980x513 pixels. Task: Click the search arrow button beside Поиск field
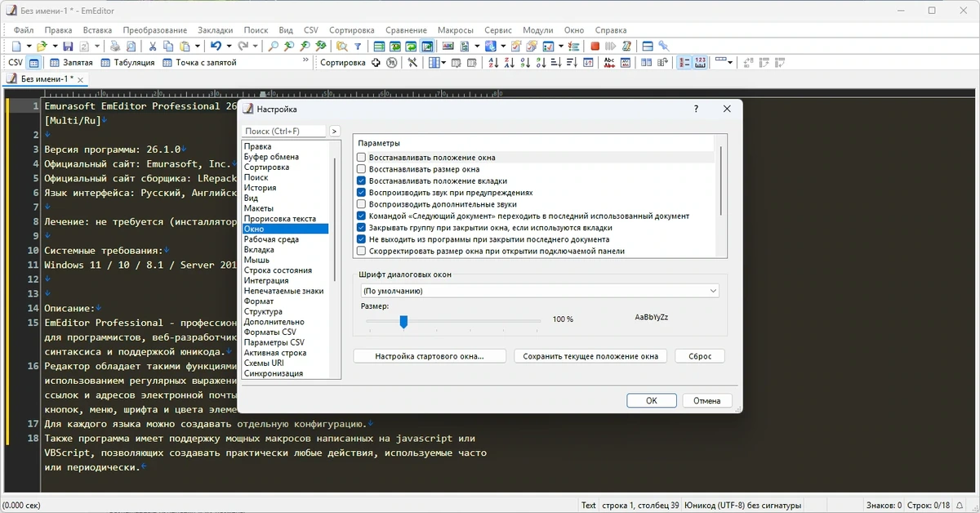[x=334, y=131]
